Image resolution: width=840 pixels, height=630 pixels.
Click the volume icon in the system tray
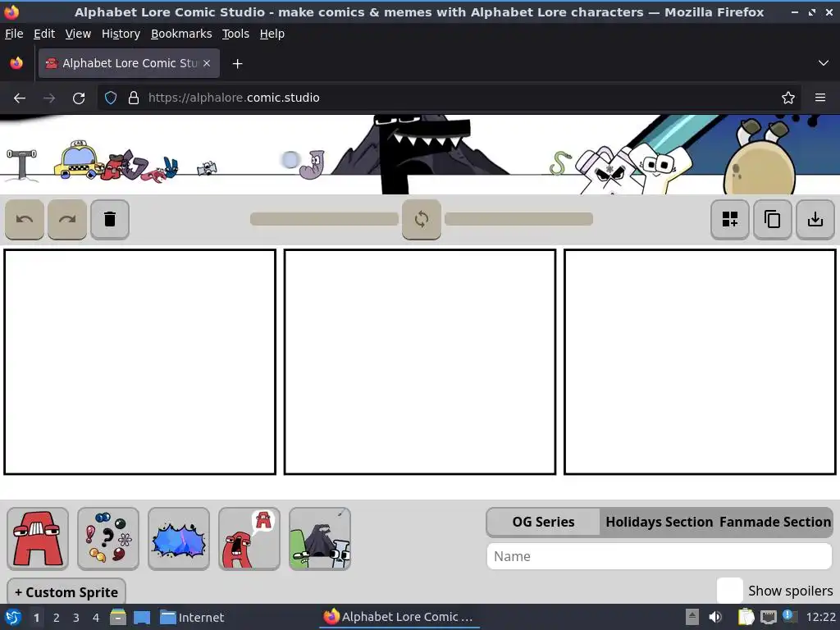tap(715, 617)
